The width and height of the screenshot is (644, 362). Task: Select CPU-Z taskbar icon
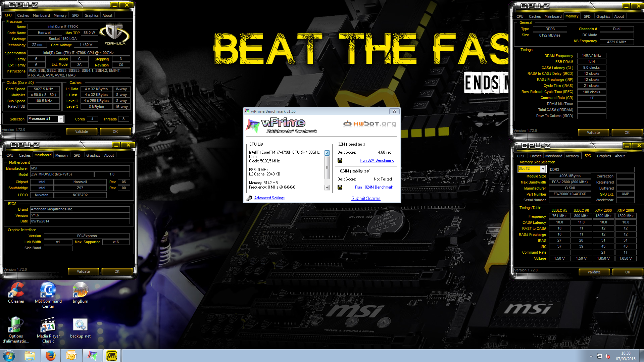tap(112, 356)
